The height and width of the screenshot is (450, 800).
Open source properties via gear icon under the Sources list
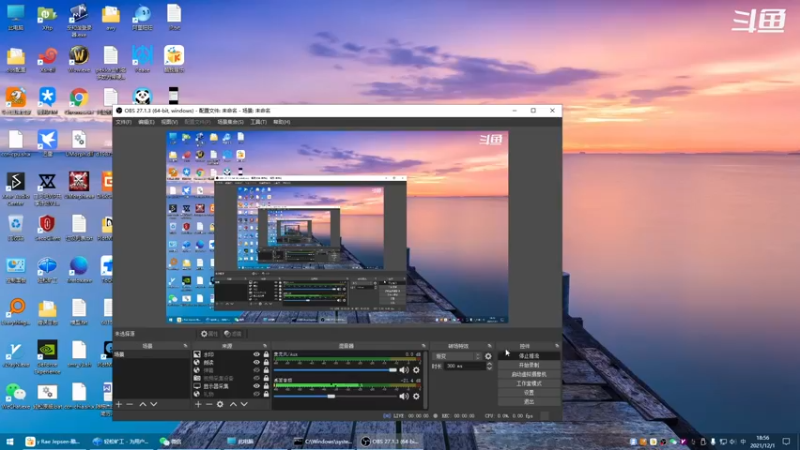[x=220, y=404]
